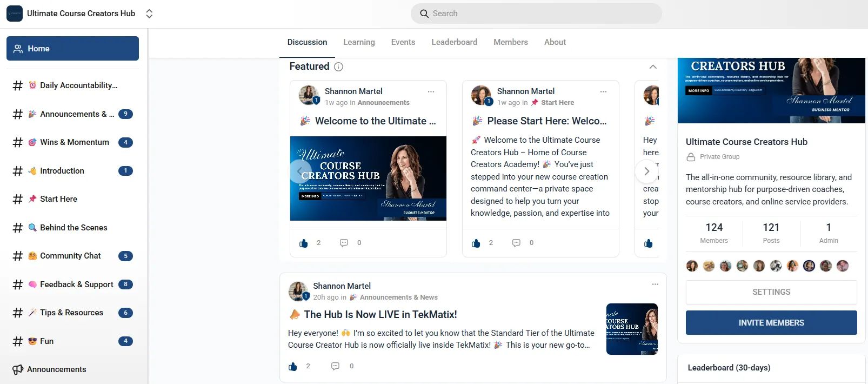Go to Home in the sidebar
This screenshot has width=868, height=384.
[72, 49]
